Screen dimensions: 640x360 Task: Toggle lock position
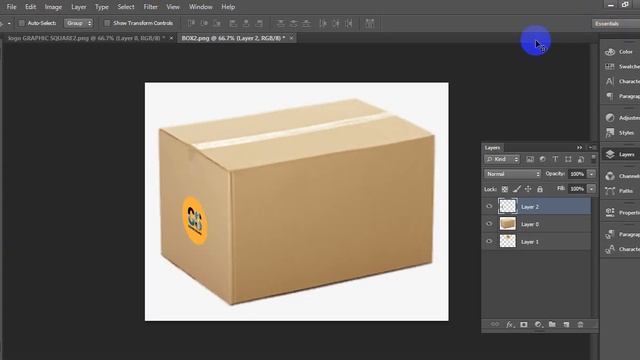528,189
